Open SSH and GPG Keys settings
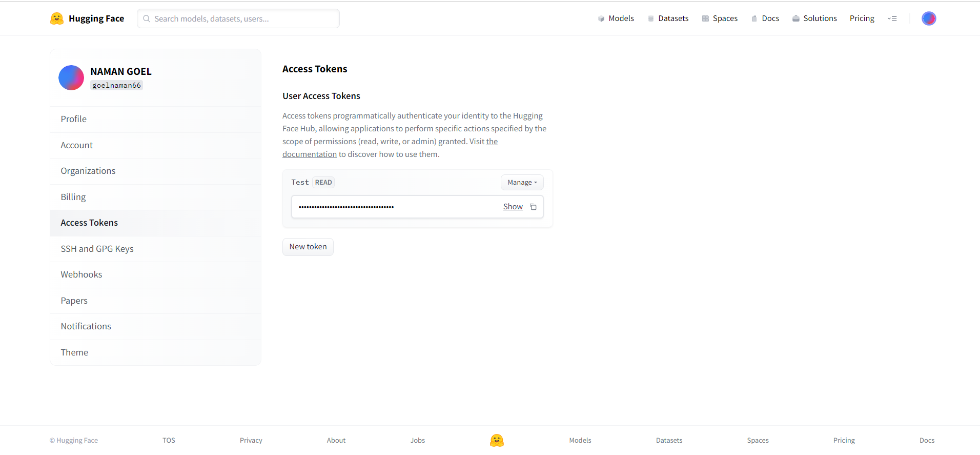 (156, 249)
